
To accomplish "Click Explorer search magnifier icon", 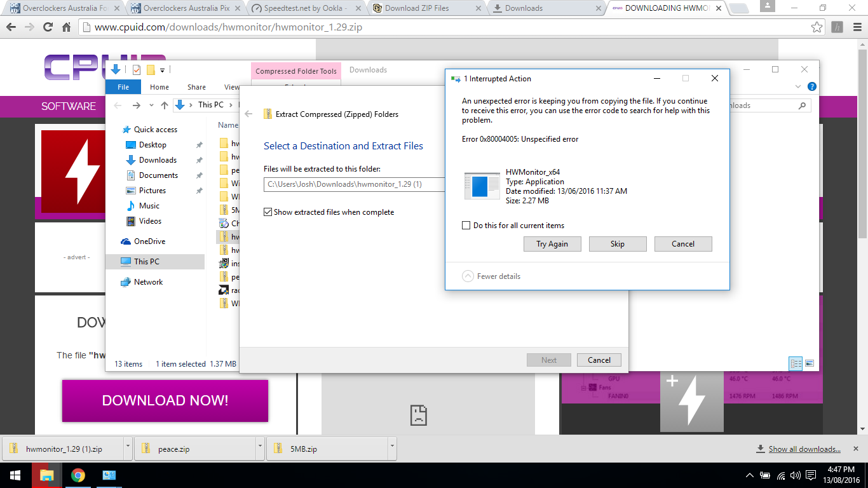I will tap(803, 105).
